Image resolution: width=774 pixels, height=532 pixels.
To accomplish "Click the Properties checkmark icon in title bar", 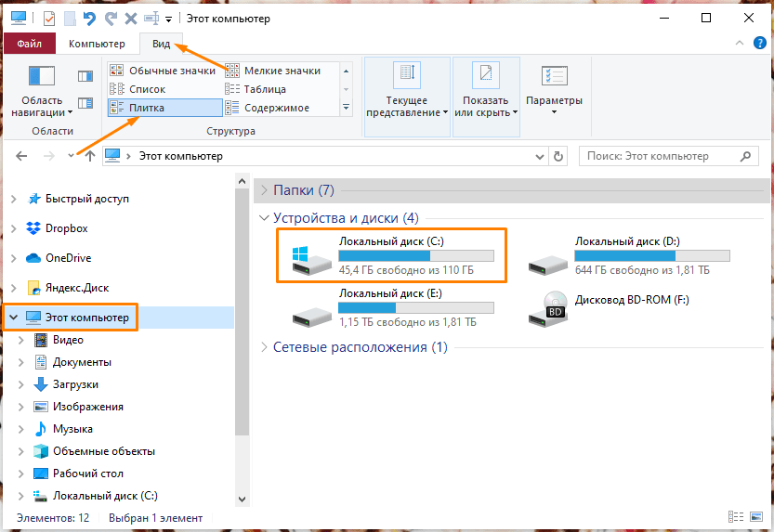I will (49, 19).
